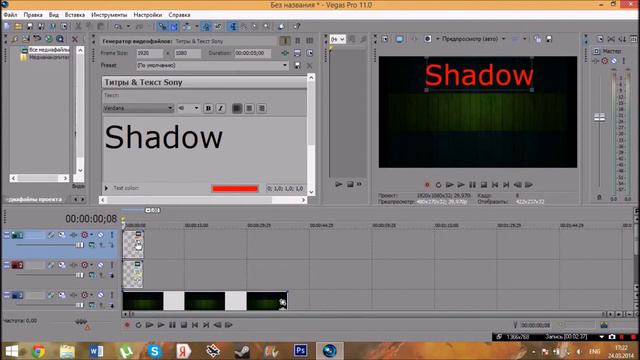Open the Вставка menu
Viewport: 640px width, 360px height.
(75, 15)
